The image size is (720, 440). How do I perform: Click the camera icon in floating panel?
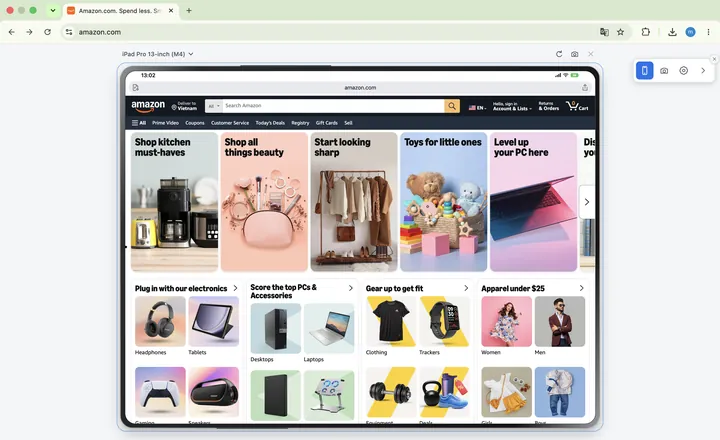(664, 71)
